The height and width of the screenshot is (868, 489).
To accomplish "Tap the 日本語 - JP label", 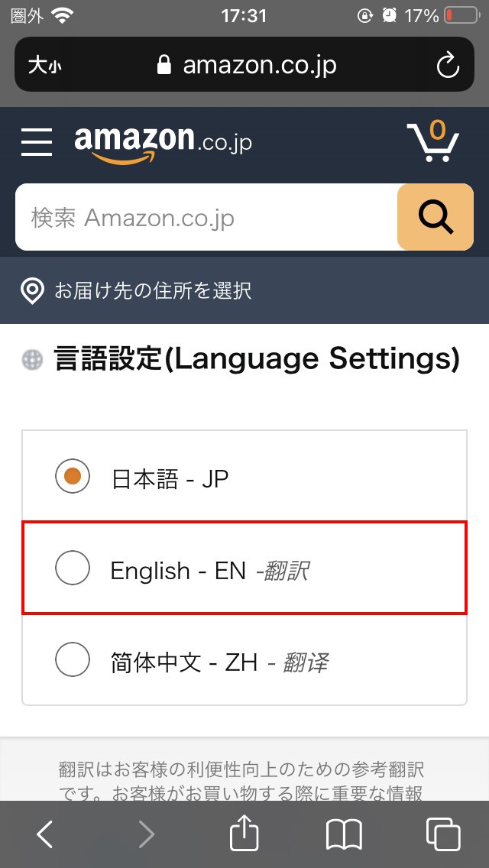I will 170,479.
